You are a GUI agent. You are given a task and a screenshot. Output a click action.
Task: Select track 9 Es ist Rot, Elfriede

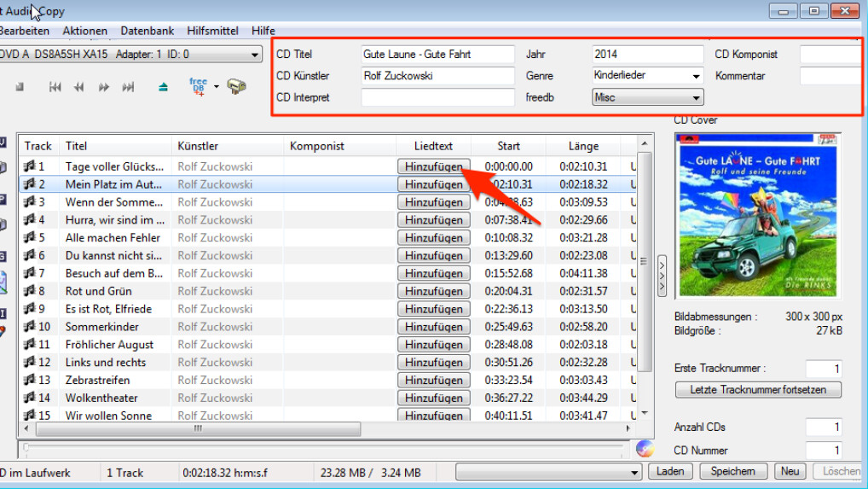(x=108, y=309)
